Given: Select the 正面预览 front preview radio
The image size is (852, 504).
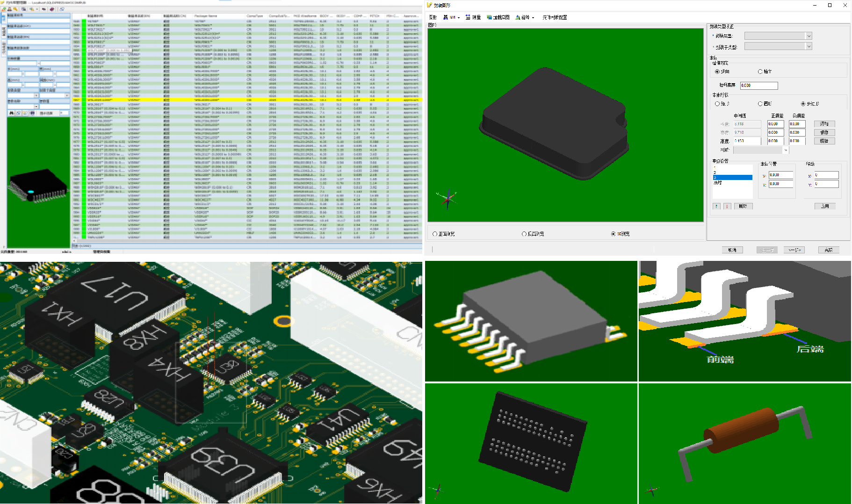Looking at the screenshot, I should 435,234.
